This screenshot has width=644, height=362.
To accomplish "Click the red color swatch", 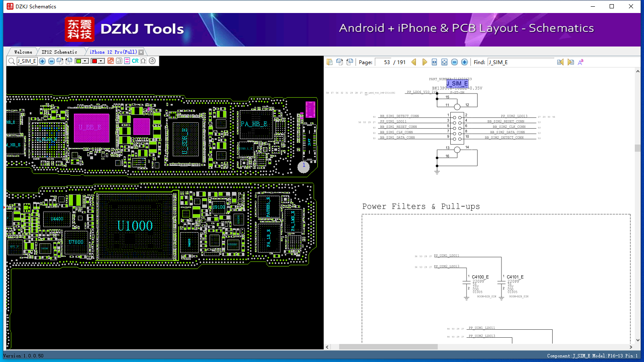I will [x=94, y=61].
